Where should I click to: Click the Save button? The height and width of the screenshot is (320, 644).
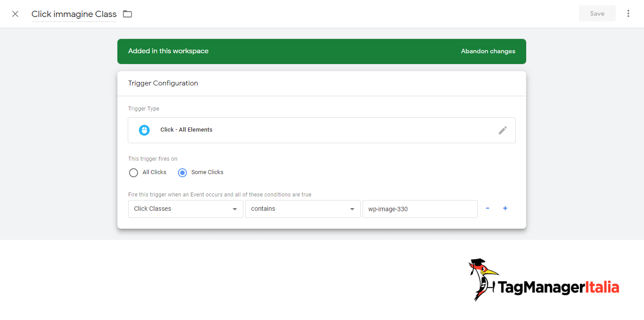pos(597,13)
